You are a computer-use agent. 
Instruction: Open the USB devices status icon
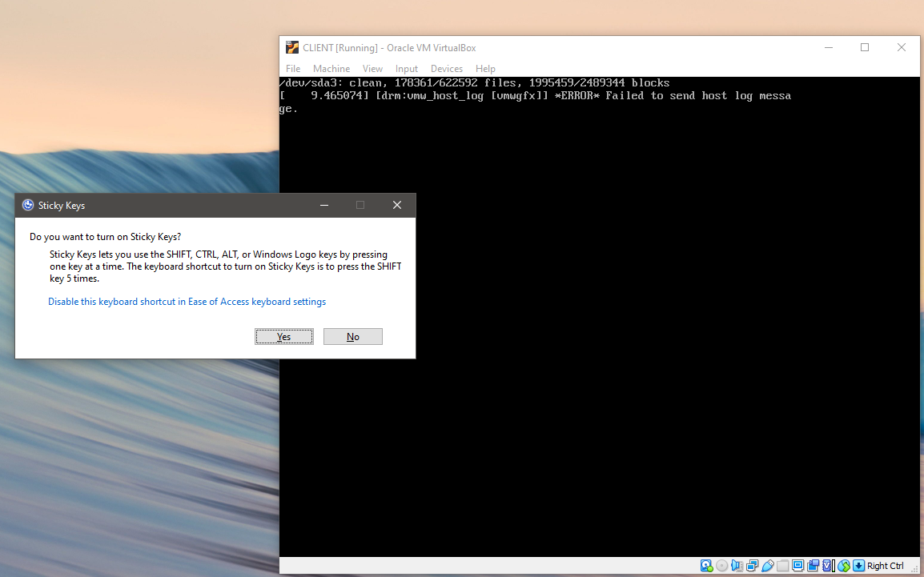point(768,566)
